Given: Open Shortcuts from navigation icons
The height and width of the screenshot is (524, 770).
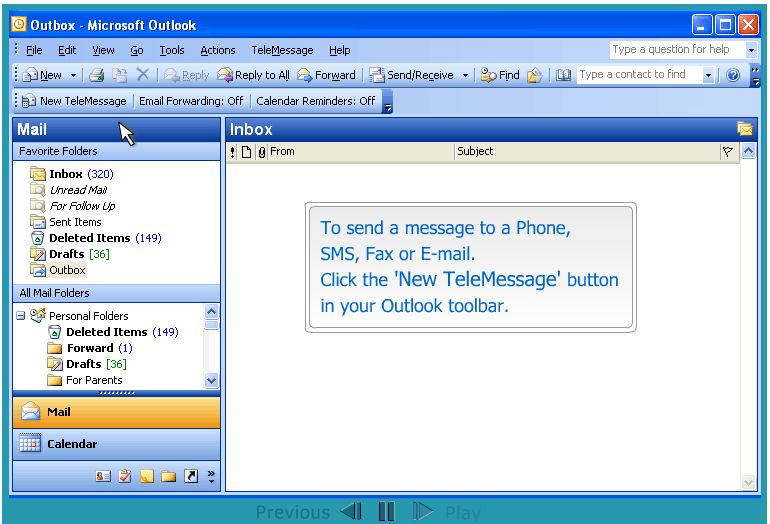Looking at the screenshot, I should [x=191, y=476].
